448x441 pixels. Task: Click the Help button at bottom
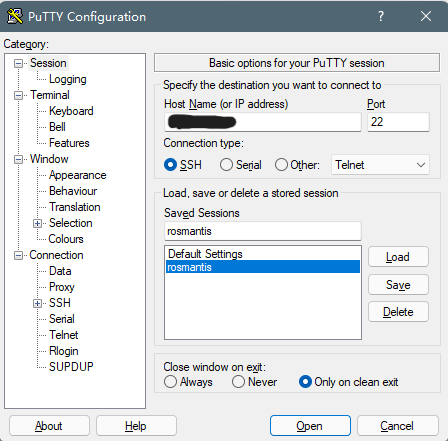tap(136, 426)
